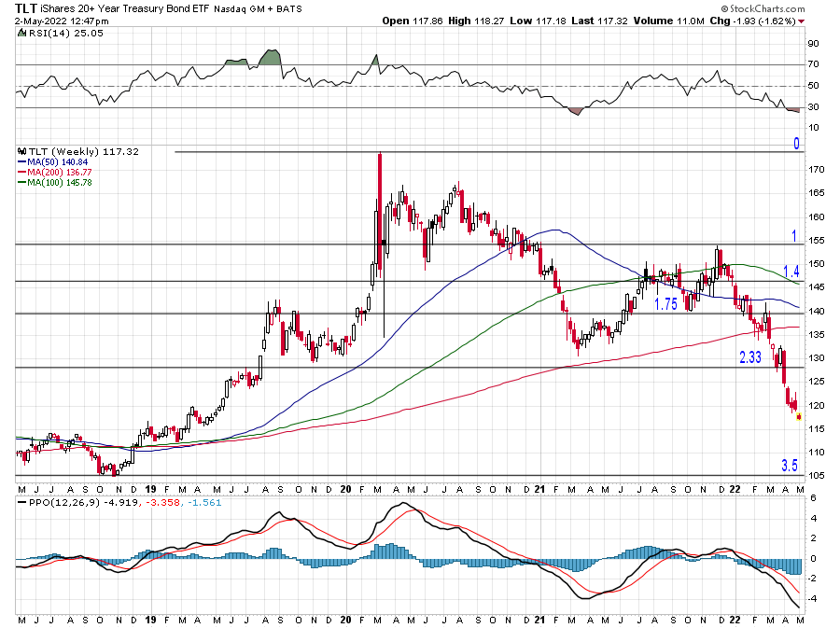
Task: Click the blue 1.4 level annotation
Action: [791, 272]
